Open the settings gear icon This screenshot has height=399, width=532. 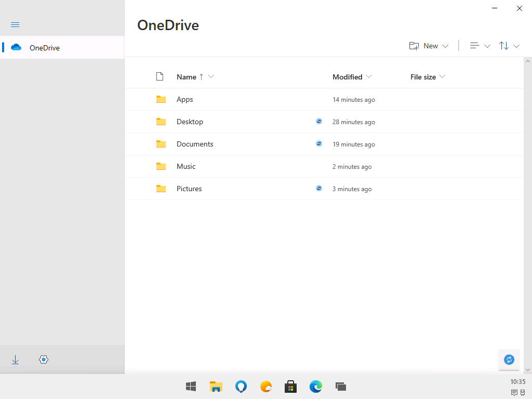click(44, 360)
